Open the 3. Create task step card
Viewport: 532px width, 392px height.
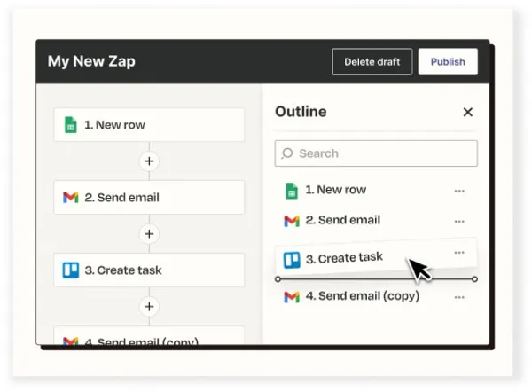click(149, 270)
